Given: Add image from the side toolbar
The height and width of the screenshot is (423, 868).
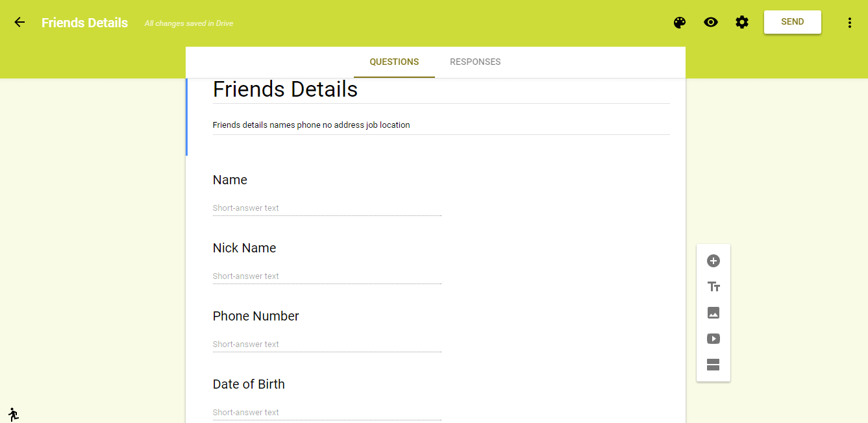Looking at the screenshot, I should tap(713, 313).
